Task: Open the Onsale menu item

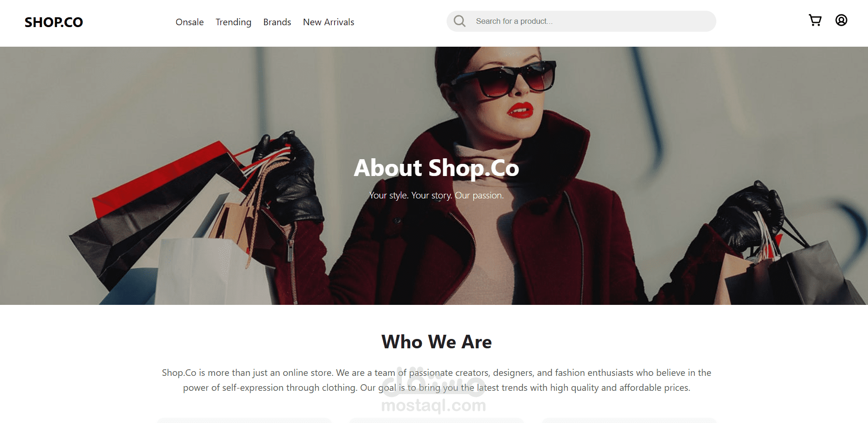Action: coord(189,22)
